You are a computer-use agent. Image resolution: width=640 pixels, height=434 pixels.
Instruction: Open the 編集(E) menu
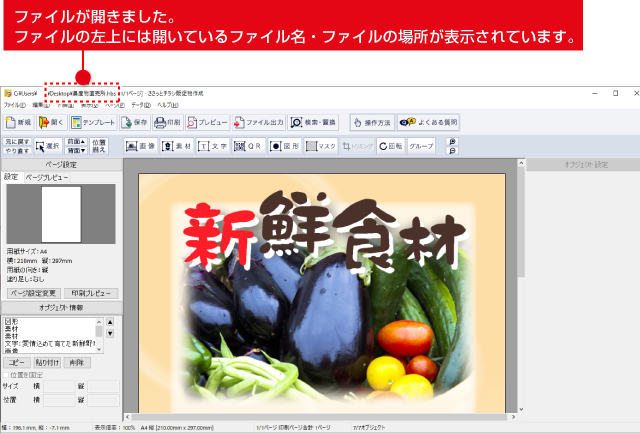pos(41,105)
